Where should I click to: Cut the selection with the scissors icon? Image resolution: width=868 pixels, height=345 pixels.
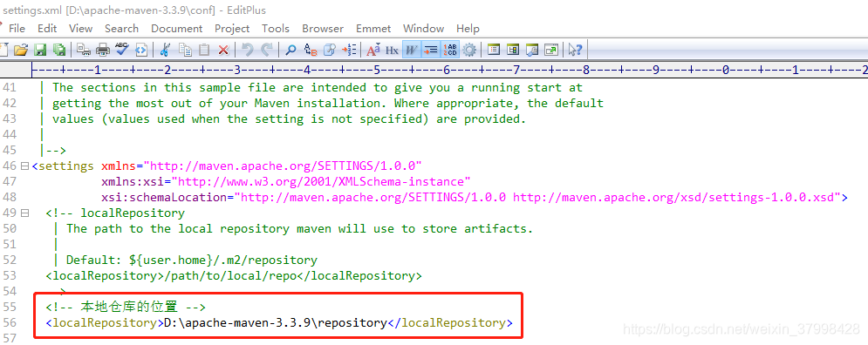(x=164, y=50)
